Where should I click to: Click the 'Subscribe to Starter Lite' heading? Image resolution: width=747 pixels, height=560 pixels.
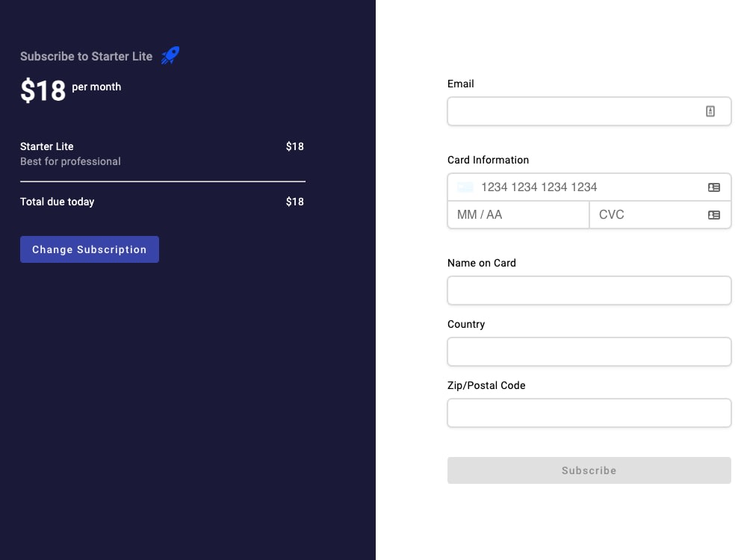point(86,56)
